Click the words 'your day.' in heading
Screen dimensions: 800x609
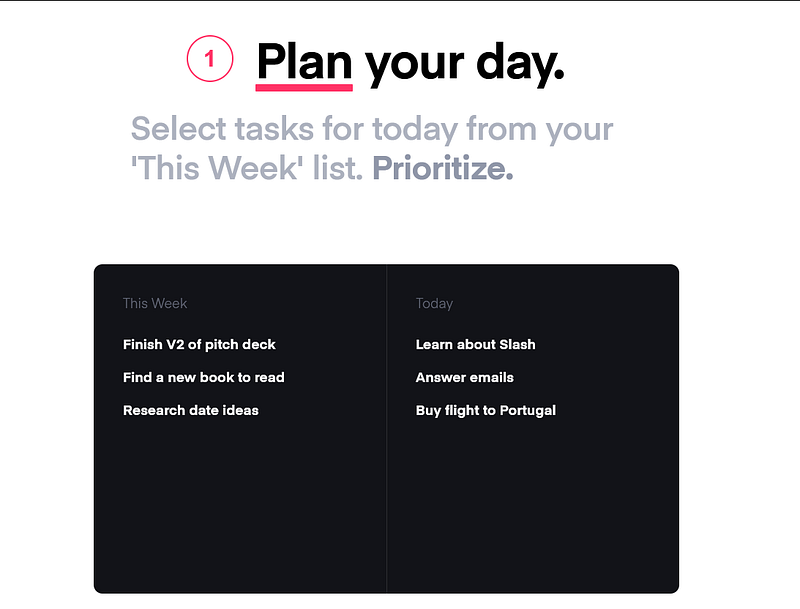coord(464,64)
